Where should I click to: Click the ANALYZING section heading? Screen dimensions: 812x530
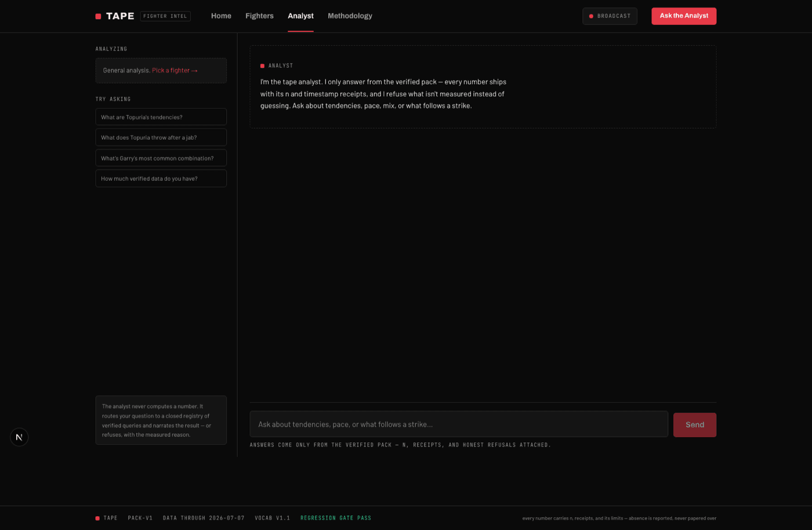coord(111,49)
